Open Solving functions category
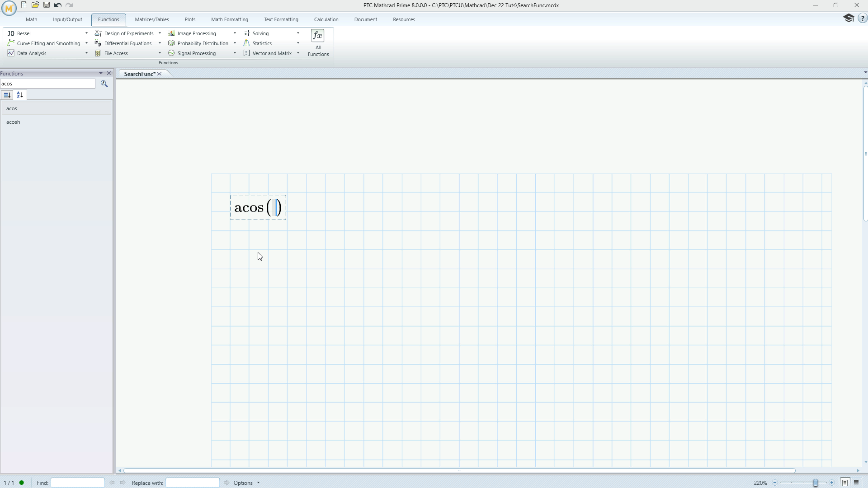Screen dimensions: 868x488 (256, 33)
